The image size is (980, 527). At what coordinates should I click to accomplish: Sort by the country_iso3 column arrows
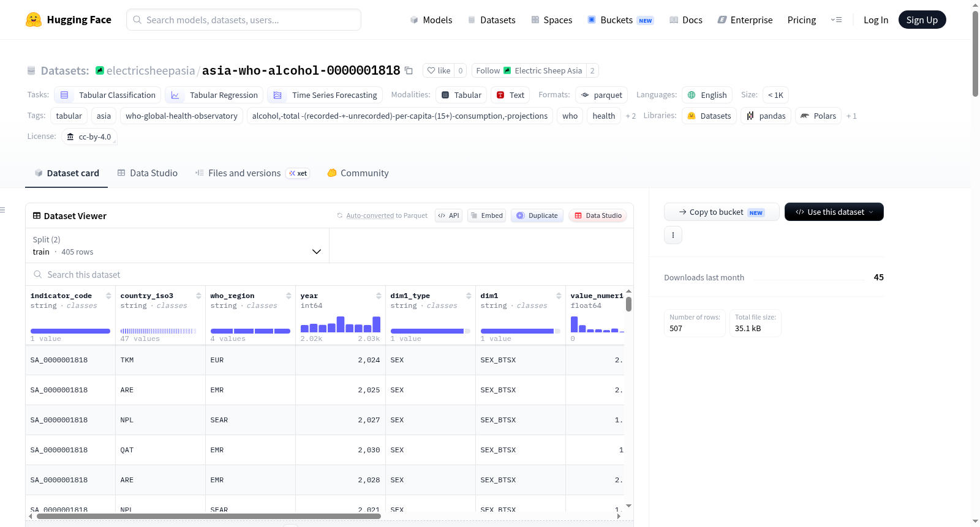point(198,296)
